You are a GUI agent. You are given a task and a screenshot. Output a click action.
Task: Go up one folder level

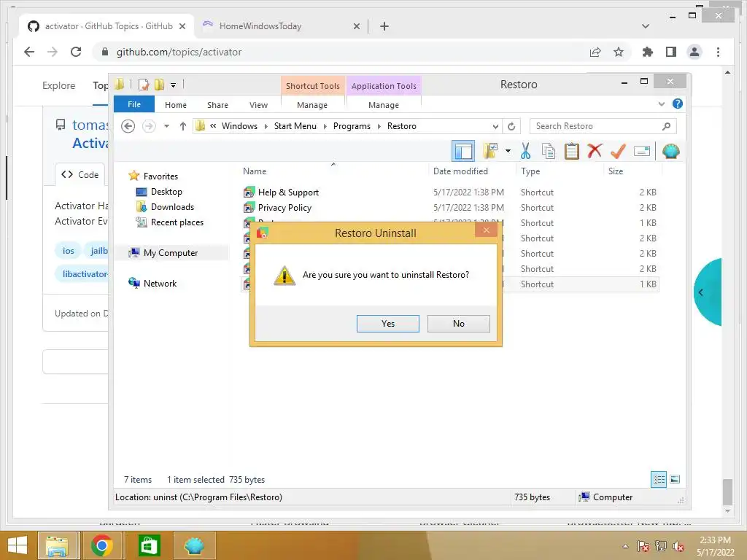[x=182, y=126]
